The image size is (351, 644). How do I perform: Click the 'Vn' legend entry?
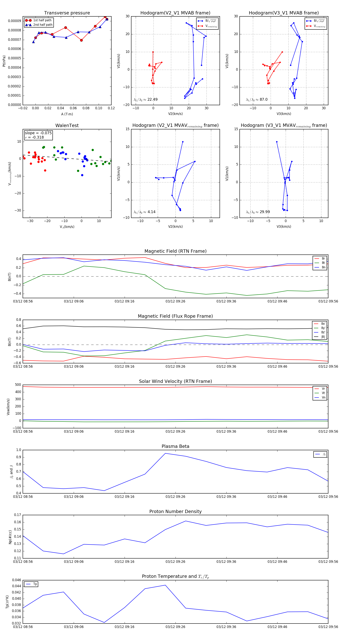tap(320, 398)
